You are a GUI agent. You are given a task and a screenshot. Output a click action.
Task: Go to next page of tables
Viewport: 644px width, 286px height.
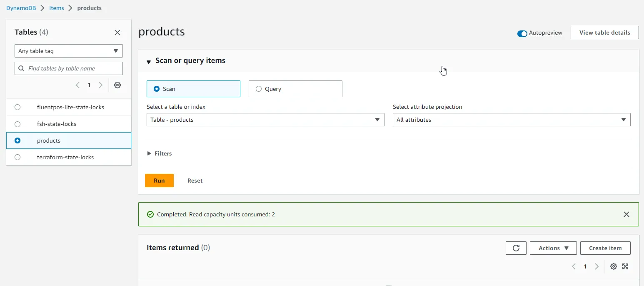tap(100, 85)
